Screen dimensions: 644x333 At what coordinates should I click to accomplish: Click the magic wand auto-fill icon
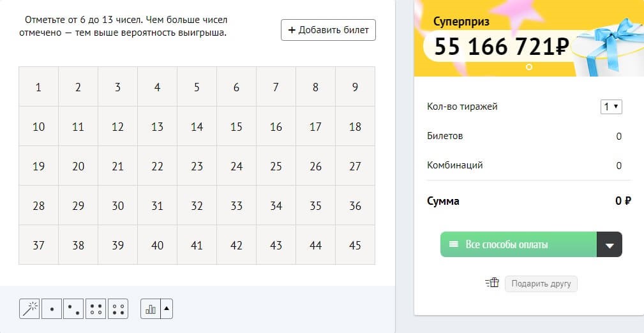coord(29,309)
